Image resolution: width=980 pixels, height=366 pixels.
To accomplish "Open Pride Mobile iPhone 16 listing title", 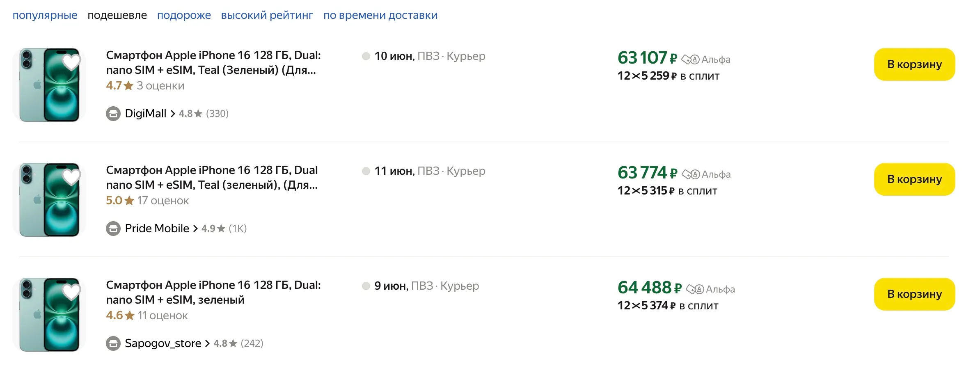I will [212, 177].
